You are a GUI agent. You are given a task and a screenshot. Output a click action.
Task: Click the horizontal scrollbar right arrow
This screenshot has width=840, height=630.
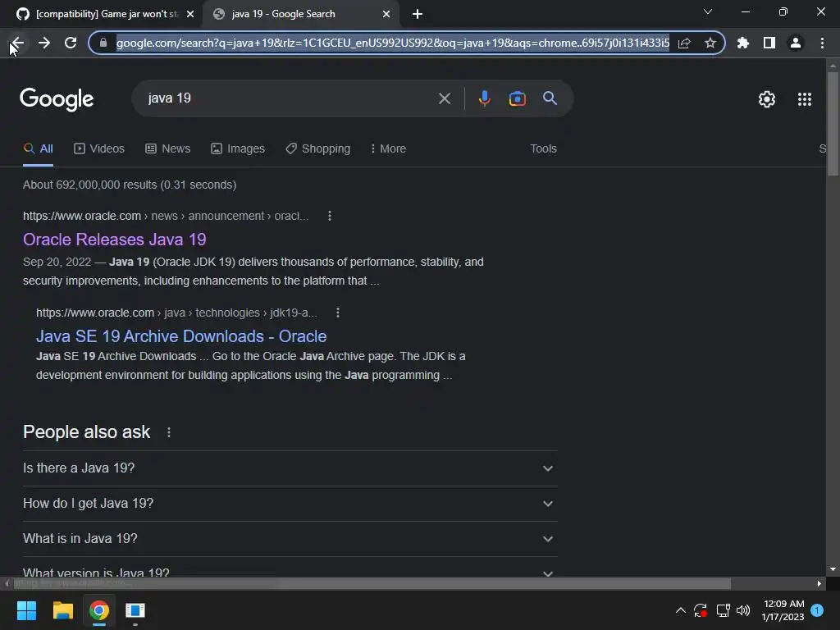819,583
